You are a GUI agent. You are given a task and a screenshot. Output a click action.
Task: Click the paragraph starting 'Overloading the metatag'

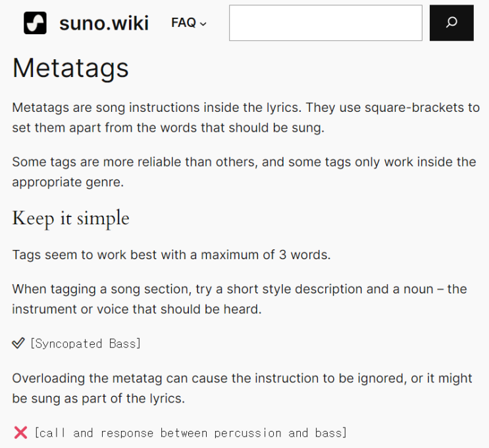click(242, 388)
